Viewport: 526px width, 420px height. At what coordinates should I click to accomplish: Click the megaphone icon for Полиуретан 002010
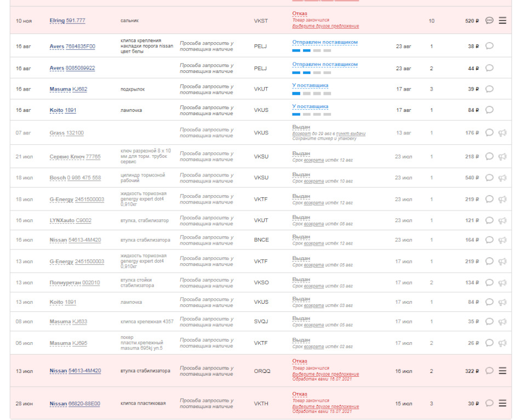502,283
